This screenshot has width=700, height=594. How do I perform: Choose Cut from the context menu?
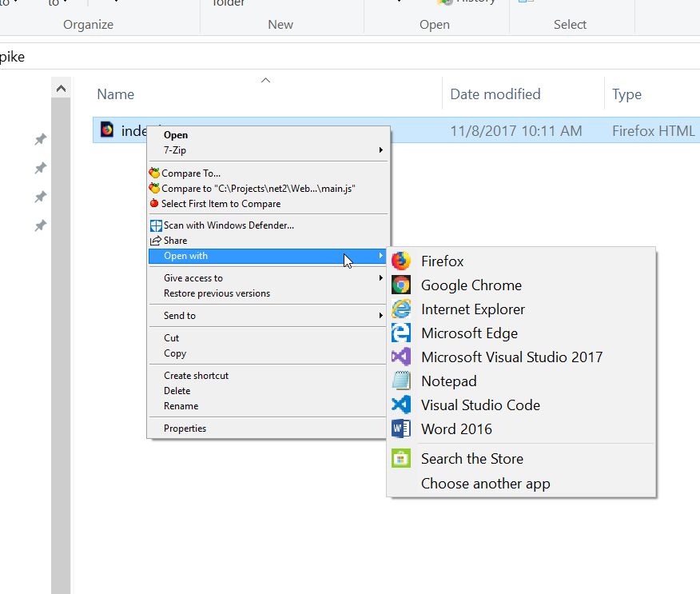268,337
